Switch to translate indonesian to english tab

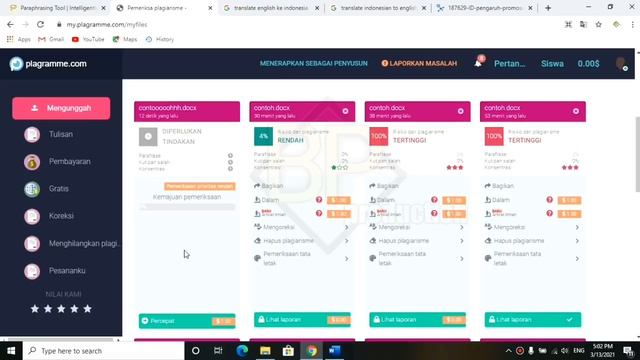[378, 8]
